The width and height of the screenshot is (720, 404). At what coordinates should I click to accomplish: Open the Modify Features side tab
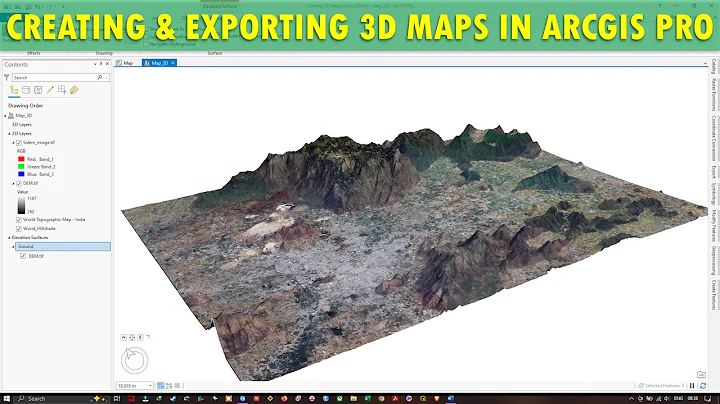pyautogui.click(x=714, y=225)
